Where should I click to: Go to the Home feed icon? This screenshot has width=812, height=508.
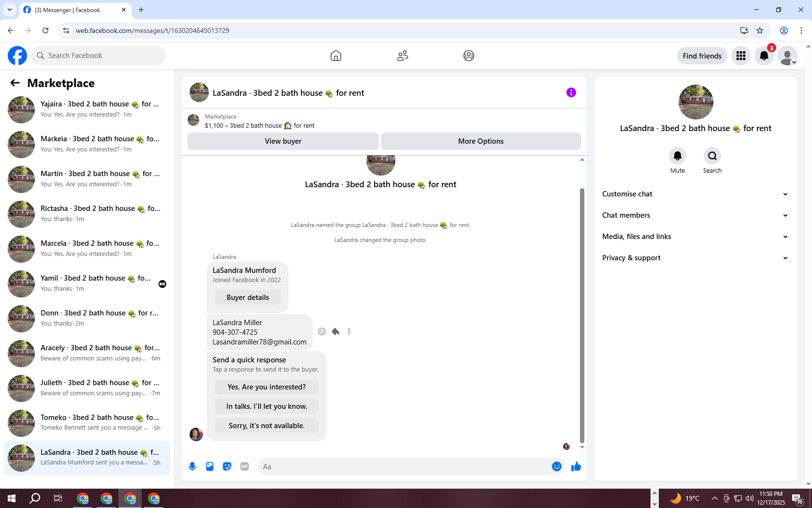[336, 56]
